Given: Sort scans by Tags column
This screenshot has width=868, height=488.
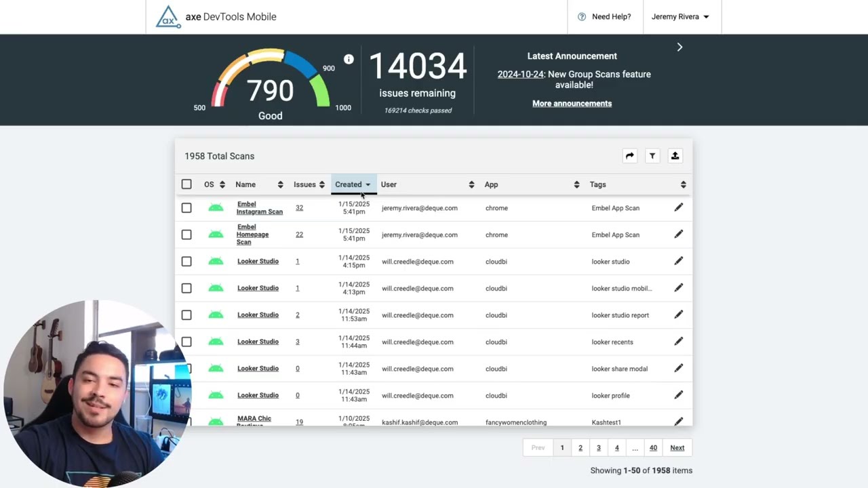Looking at the screenshot, I should pos(637,184).
